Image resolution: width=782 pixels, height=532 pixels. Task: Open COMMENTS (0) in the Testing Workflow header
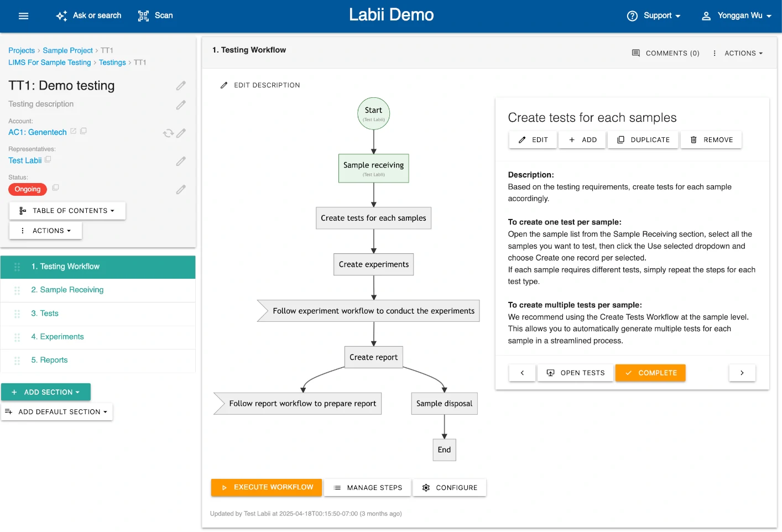pos(665,53)
